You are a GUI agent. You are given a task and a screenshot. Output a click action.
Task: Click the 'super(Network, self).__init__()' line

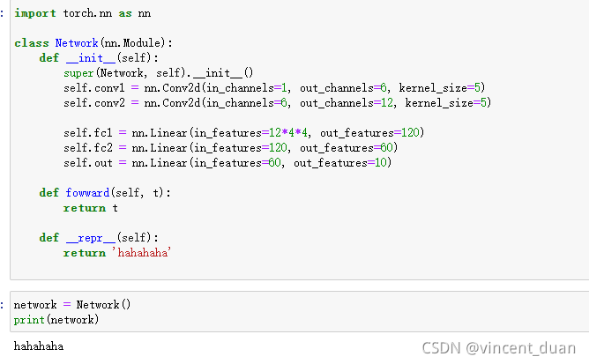(x=158, y=72)
